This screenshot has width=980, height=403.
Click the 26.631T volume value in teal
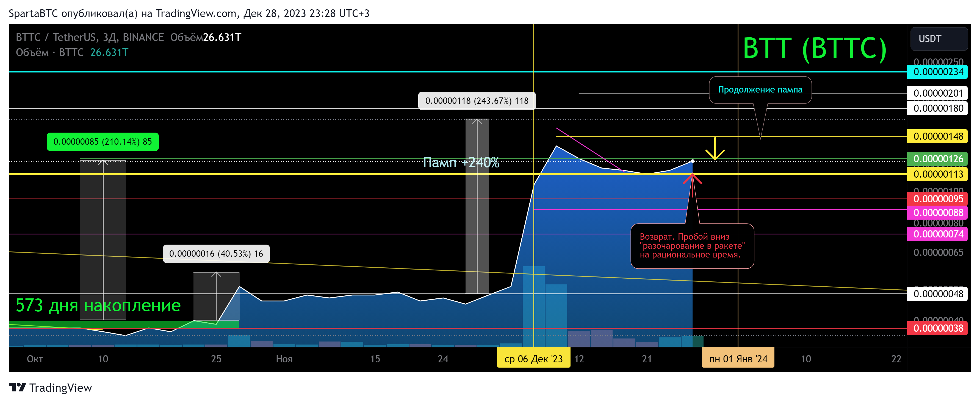pos(109,52)
